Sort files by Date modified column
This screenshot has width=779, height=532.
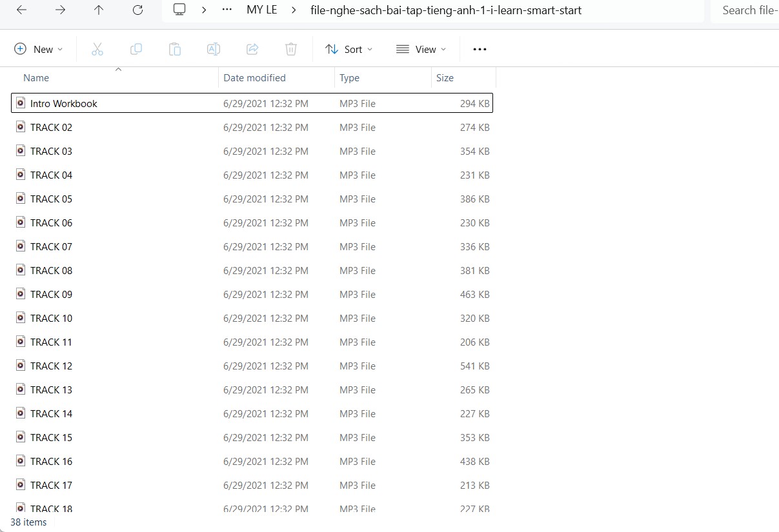pyautogui.click(x=254, y=77)
